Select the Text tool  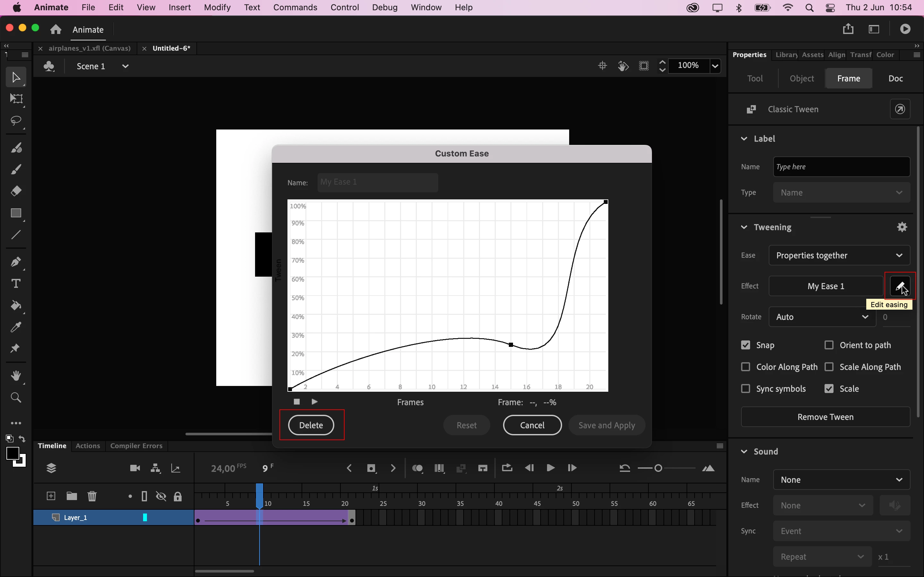click(16, 284)
